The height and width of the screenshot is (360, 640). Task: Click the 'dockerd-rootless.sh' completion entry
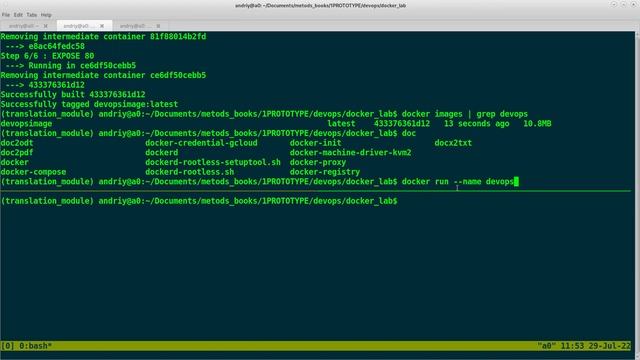click(189, 172)
